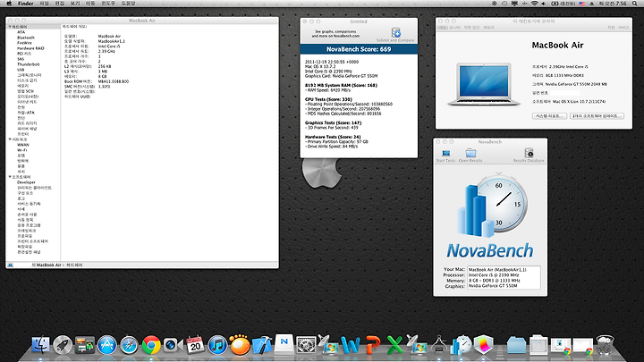644x362 pixels.
Task: Click MacBook Air path item in status bar
Action: 49,265
